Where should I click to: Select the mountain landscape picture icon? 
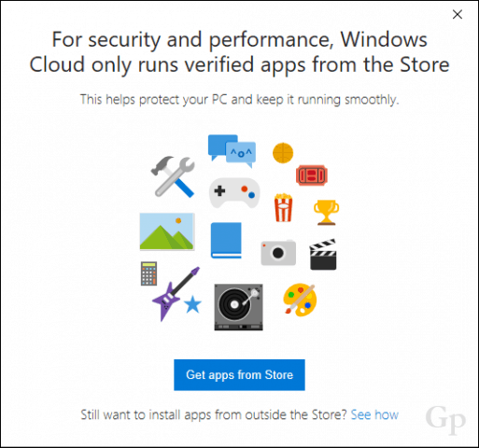pos(167,231)
